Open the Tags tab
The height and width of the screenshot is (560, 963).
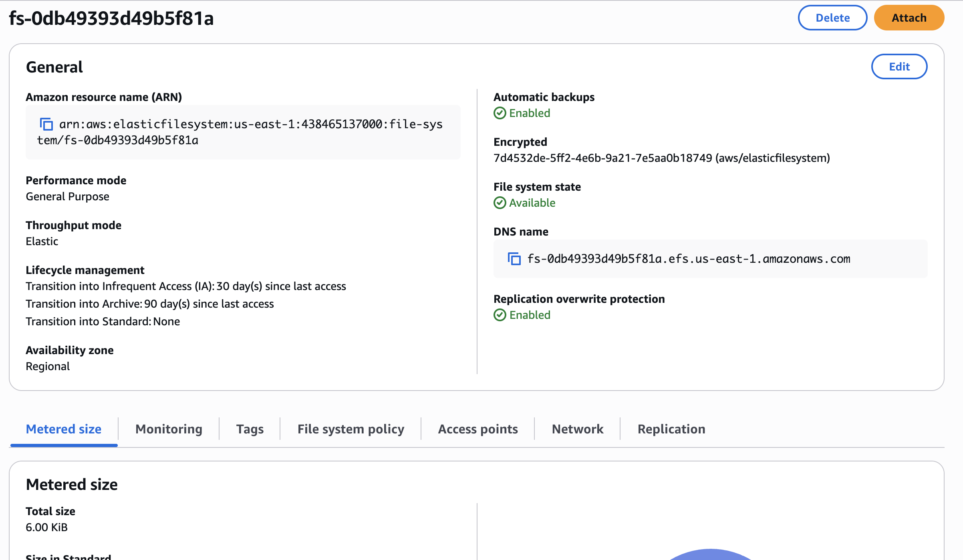click(250, 429)
